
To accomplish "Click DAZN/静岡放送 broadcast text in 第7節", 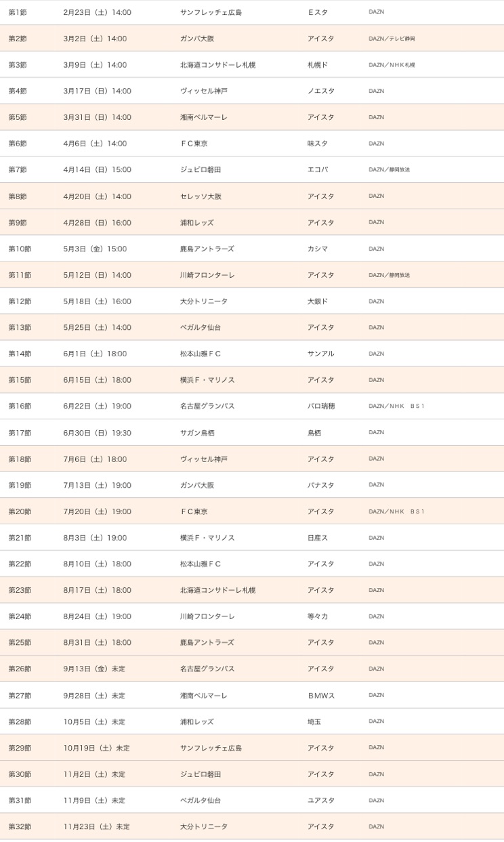I will 389,169.
